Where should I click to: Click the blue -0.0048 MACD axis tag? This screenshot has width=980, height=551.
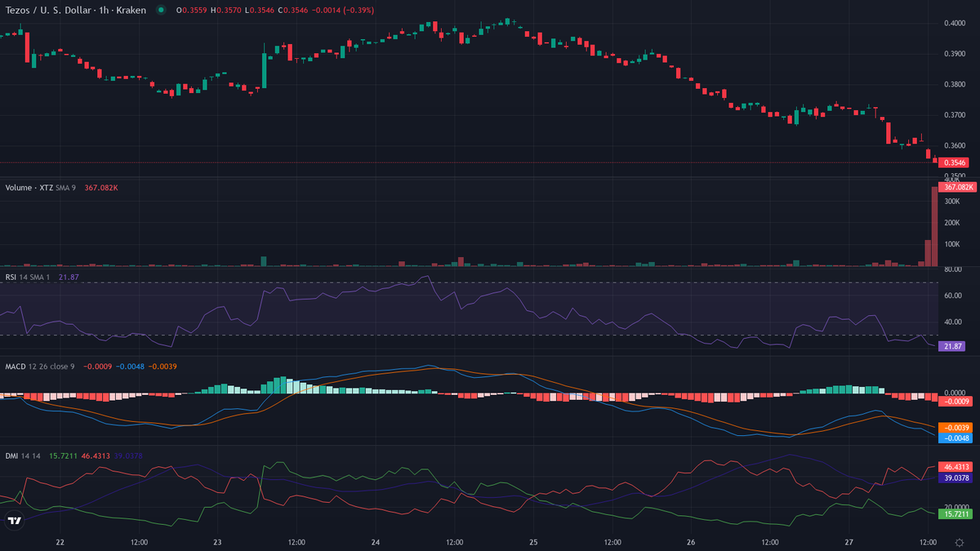click(x=955, y=438)
